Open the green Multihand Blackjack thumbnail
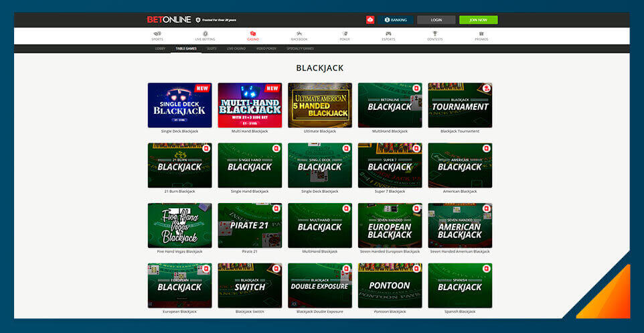The image size is (644, 333). point(320,225)
